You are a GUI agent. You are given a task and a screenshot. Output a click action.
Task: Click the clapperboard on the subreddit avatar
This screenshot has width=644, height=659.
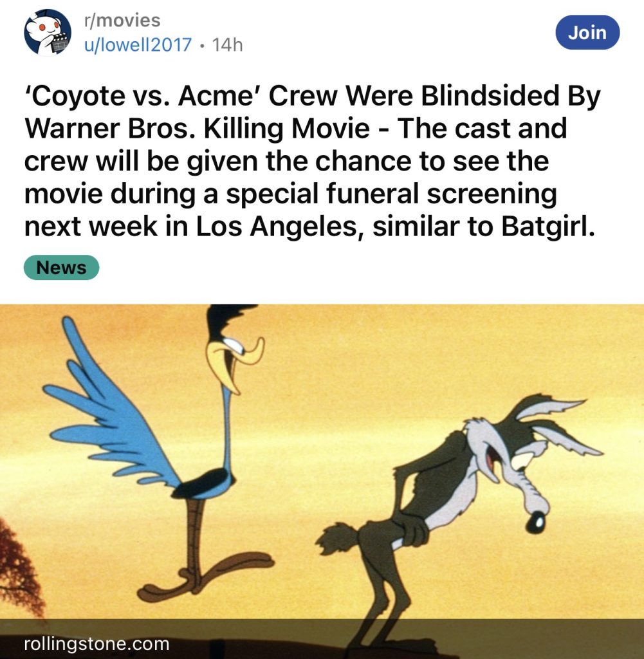click(x=59, y=43)
